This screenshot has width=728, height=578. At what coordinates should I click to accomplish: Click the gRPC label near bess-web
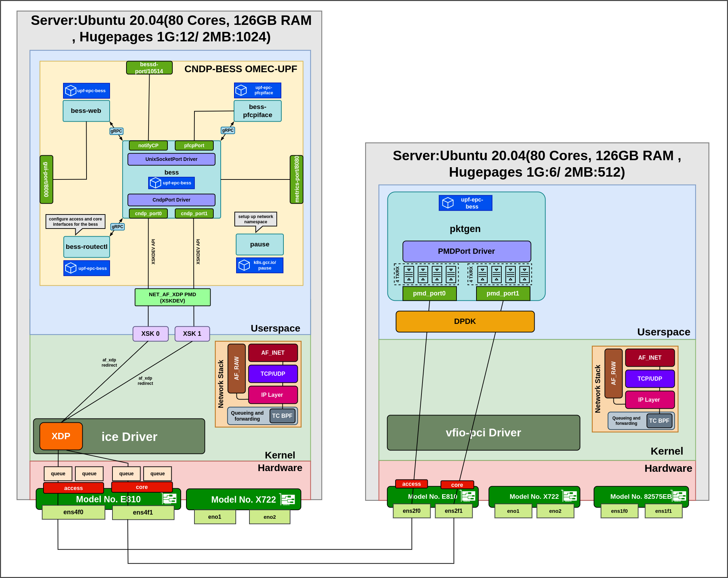pyautogui.click(x=116, y=131)
